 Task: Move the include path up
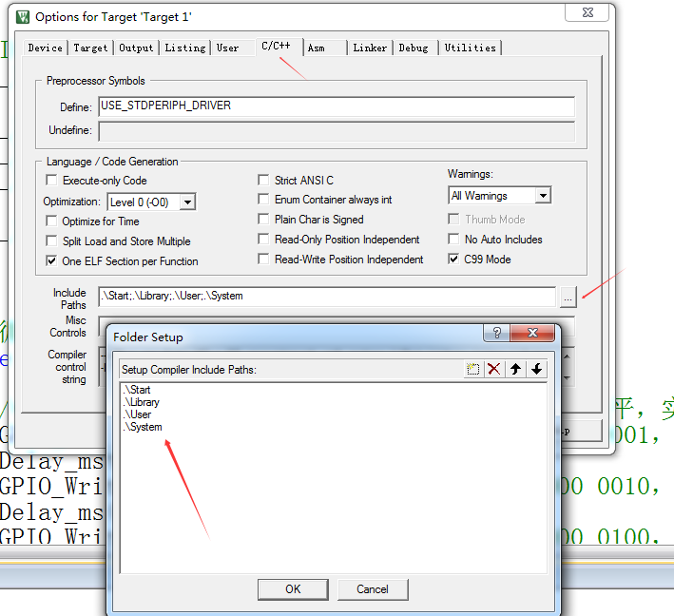516,369
